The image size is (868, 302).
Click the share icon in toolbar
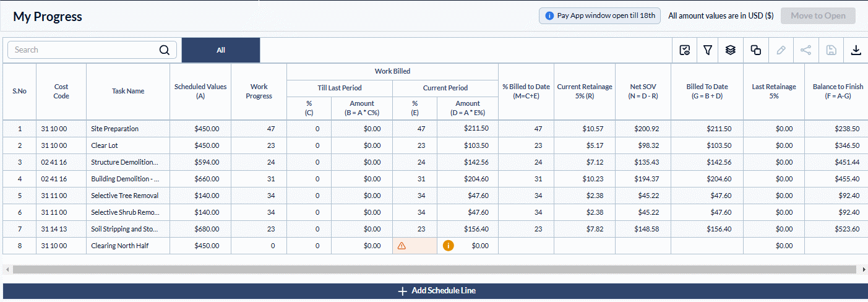806,50
